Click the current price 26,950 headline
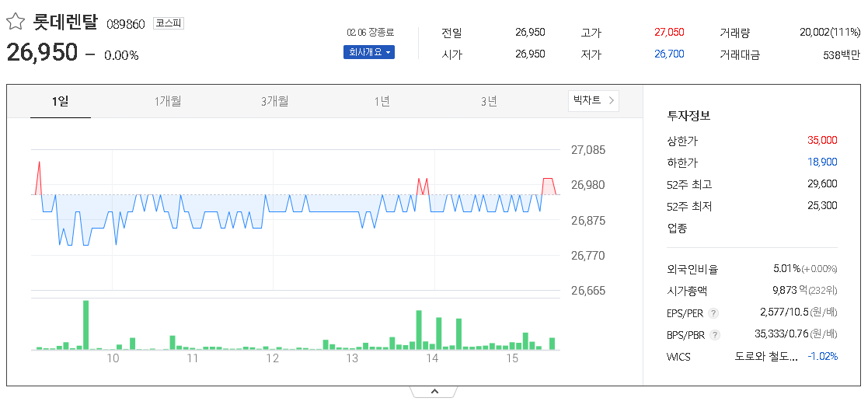Image resolution: width=868 pixels, height=405 pixels. click(x=42, y=52)
